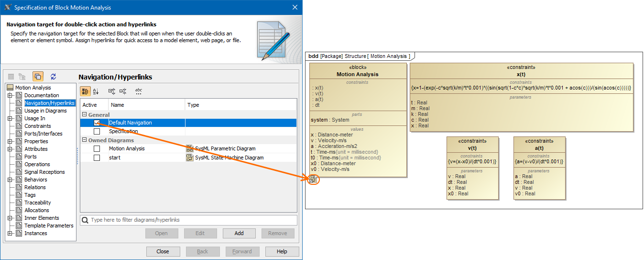
Task: Select the x(t) constraint block header
Action: tap(521, 71)
